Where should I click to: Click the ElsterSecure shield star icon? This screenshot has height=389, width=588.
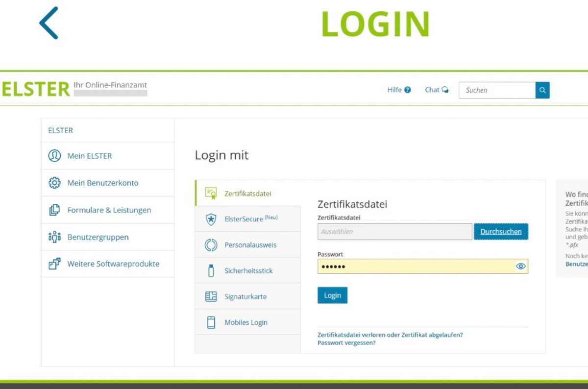211,219
